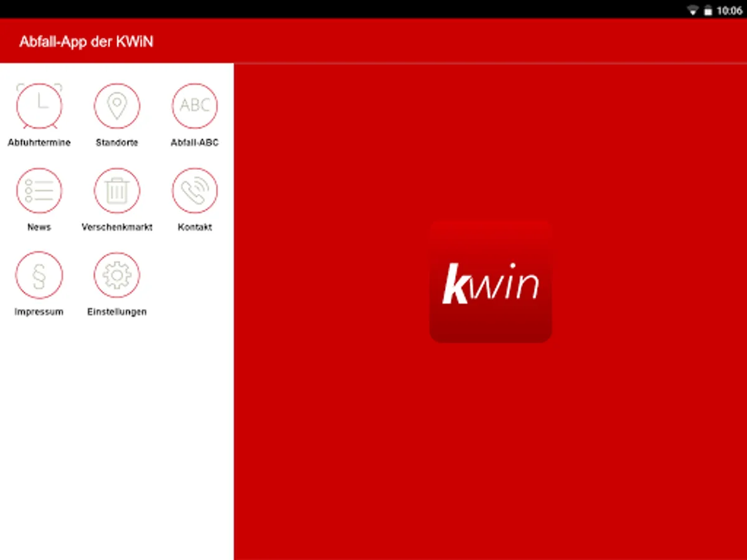Click the Abfall-ABC label
The height and width of the screenshot is (560, 747).
(195, 142)
